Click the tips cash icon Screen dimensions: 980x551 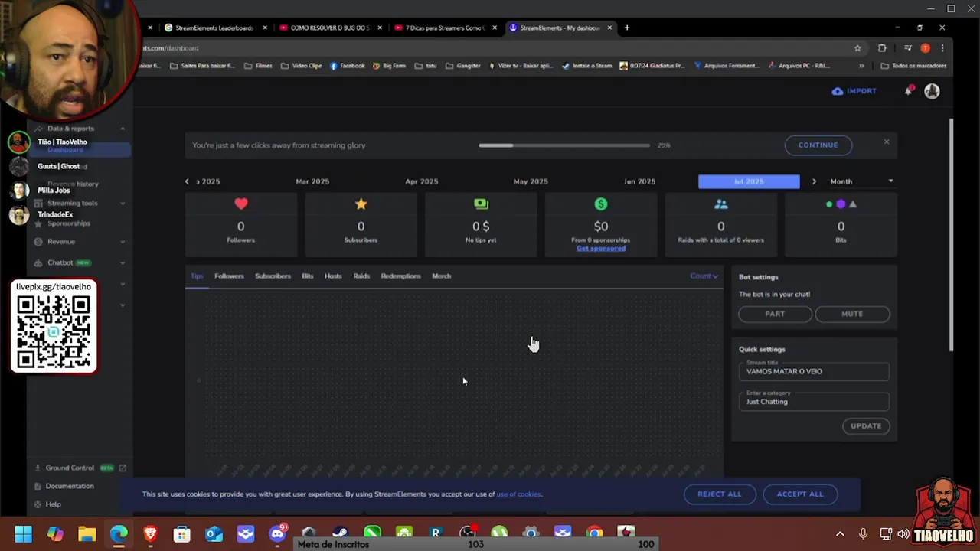[x=481, y=204]
